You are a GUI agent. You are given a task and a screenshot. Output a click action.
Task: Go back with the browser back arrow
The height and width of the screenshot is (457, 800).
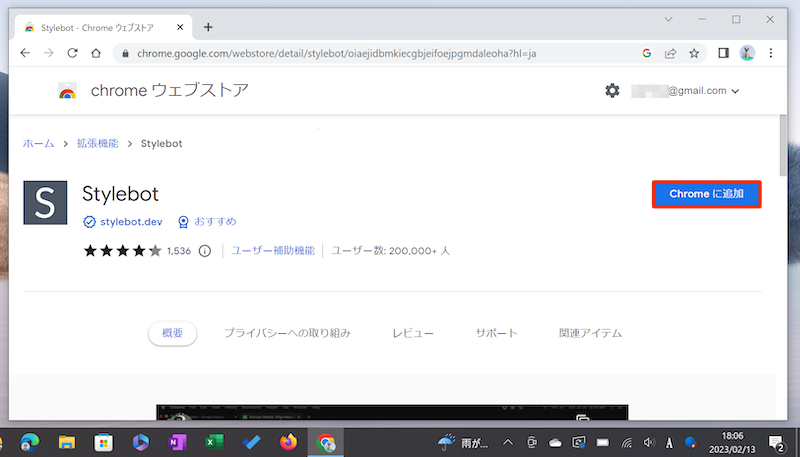24,53
